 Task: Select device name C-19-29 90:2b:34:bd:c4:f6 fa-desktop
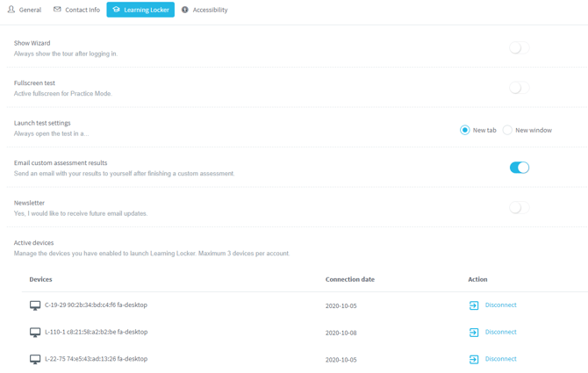(96, 305)
